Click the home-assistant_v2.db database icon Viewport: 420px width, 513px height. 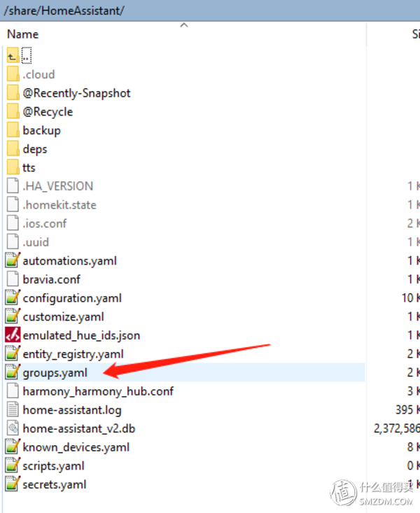point(13,428)
